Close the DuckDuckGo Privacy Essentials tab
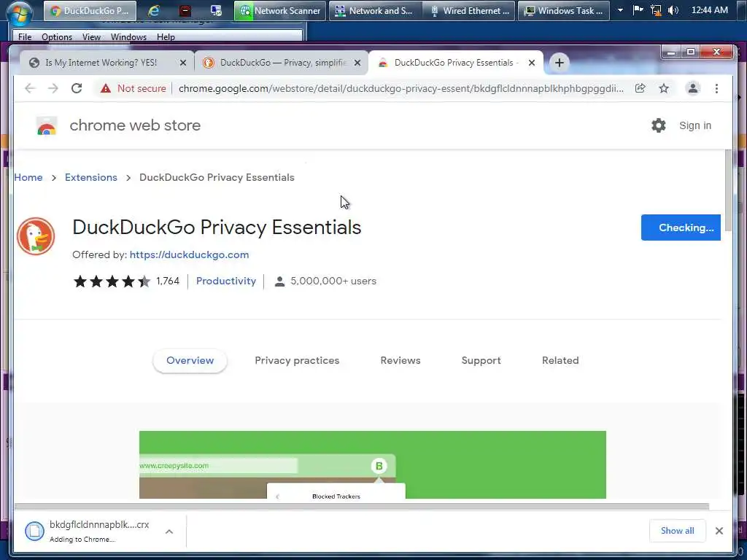 pyautogui.click(x=532, y=63)
